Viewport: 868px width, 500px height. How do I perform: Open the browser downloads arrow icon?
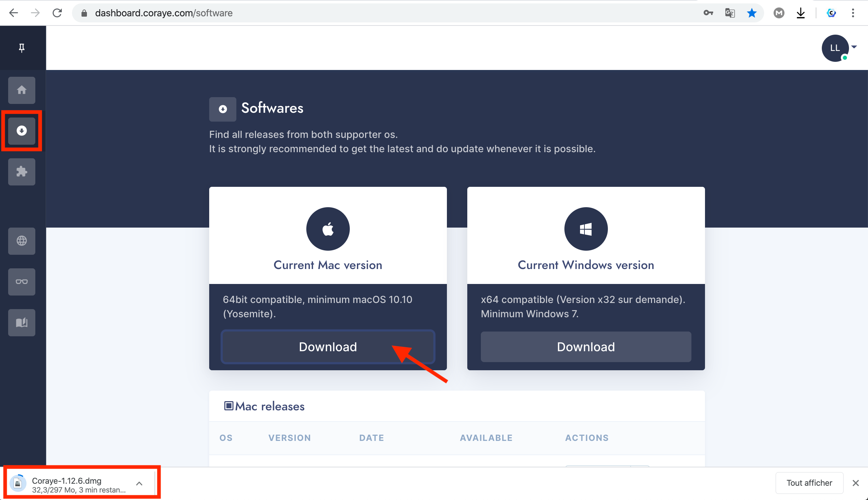pos(801,13)
